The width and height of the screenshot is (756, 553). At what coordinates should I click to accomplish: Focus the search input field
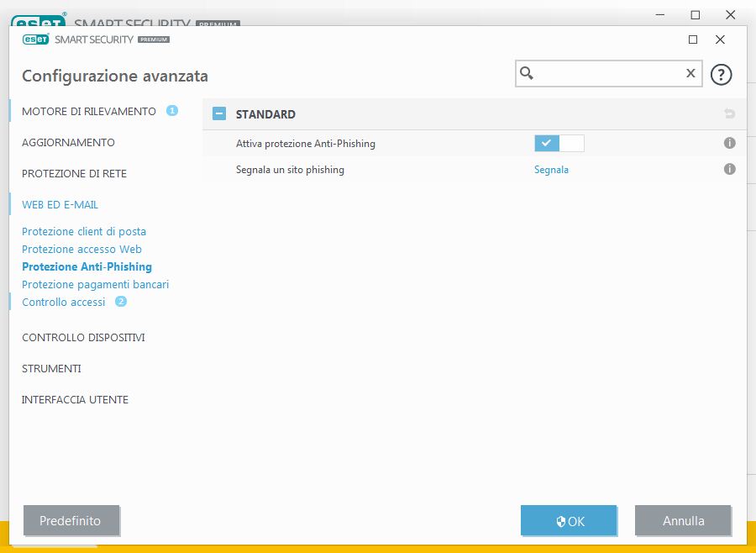(x=608, y=73)
